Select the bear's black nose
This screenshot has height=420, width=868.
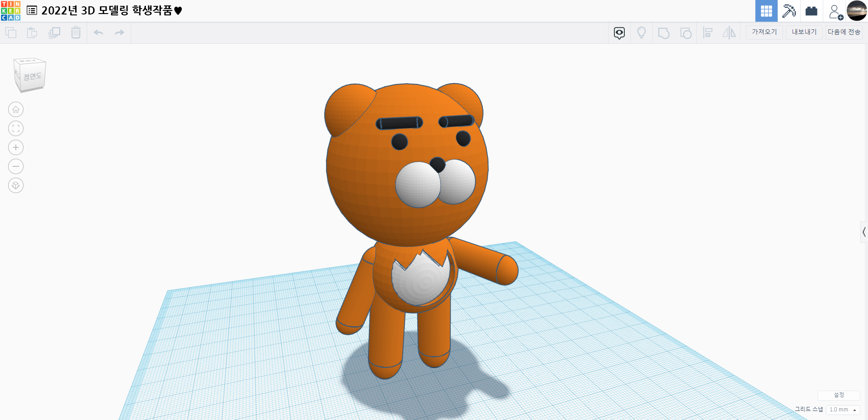437,165
